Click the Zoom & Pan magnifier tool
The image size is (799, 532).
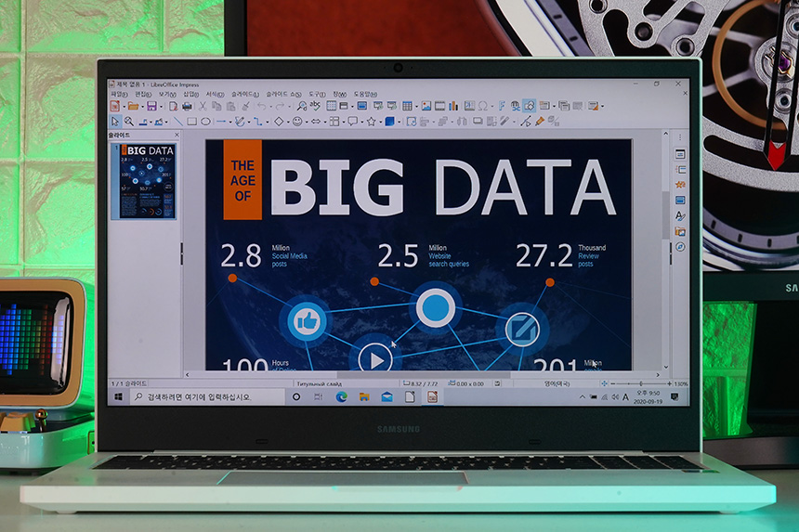click(x=129, y=122)
